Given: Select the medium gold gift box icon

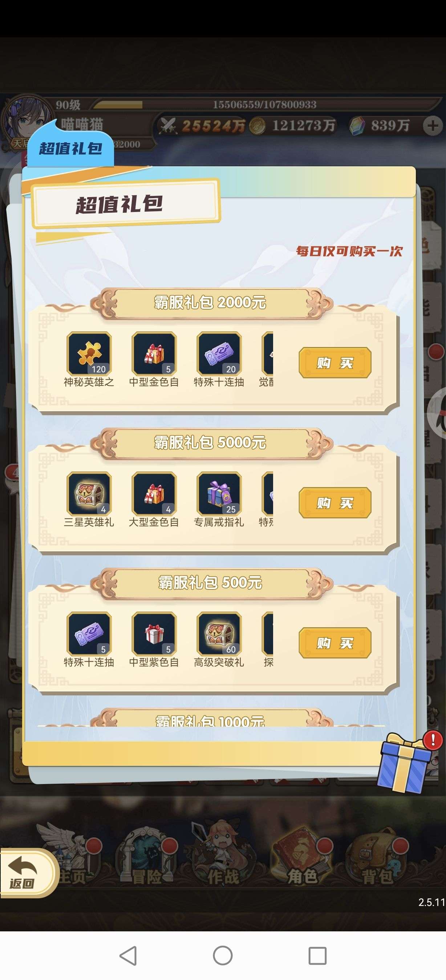Looking at the screenshot, I should pyautogui.click(x=154, y=354).
